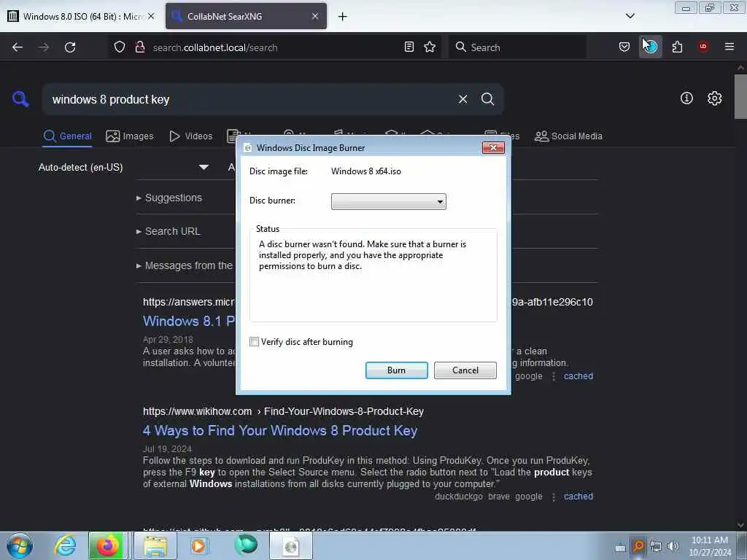Screen dimensions: 747x560
Task: Open the list all tabs chevron
Action: 630,16
